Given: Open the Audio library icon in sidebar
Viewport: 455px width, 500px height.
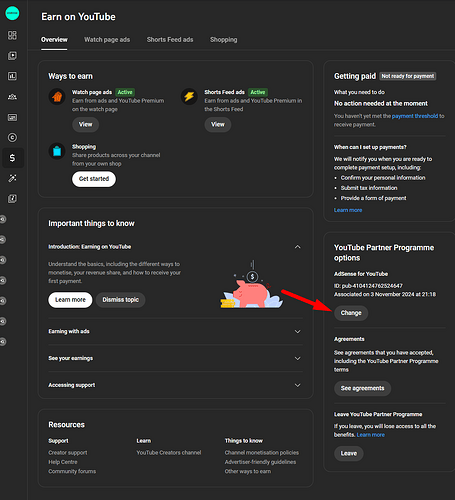Looking at the screenshot, I should point(12,199).
